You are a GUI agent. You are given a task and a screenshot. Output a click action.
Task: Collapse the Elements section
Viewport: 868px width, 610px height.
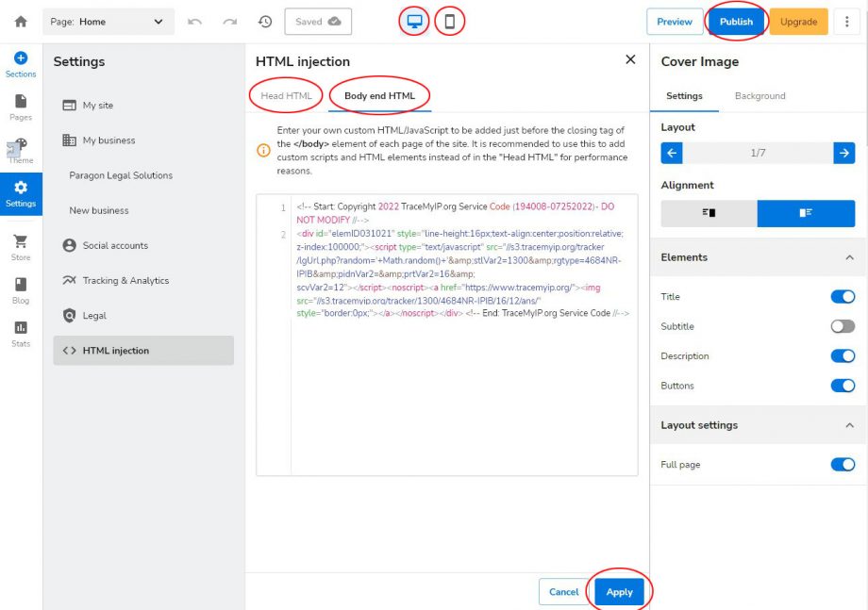tap(848, 257)
